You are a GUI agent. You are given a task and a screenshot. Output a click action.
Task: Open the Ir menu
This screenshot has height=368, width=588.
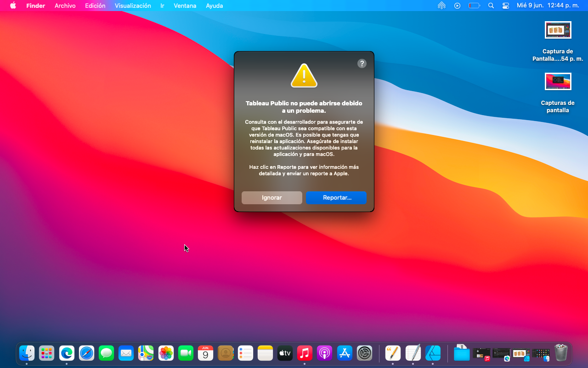(162, 6)
